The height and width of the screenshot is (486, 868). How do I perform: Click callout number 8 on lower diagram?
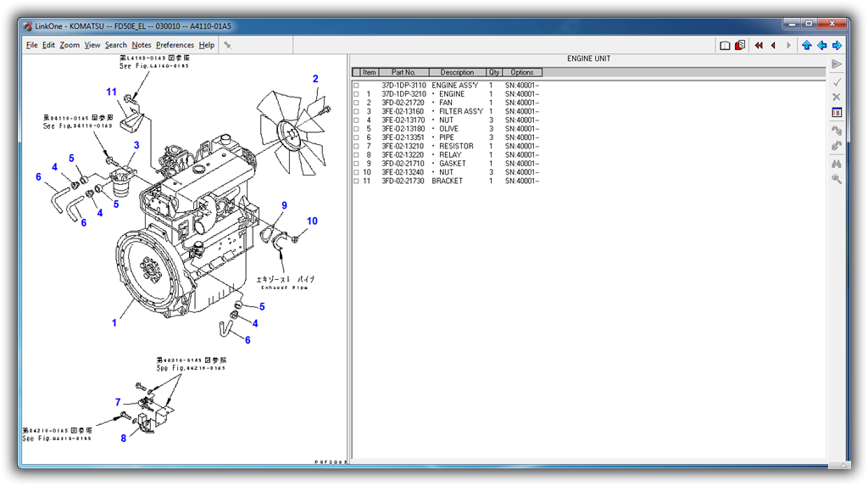point(124,439)
